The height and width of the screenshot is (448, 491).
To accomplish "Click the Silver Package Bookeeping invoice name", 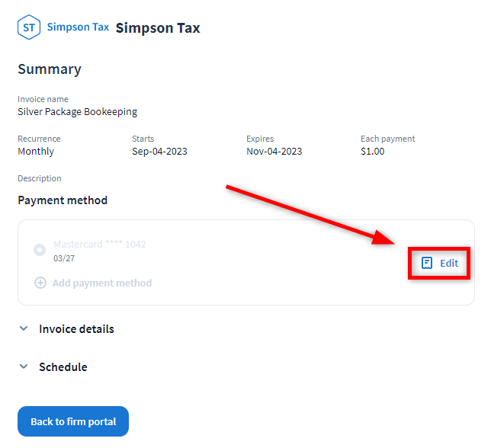I will pos(77,111).
